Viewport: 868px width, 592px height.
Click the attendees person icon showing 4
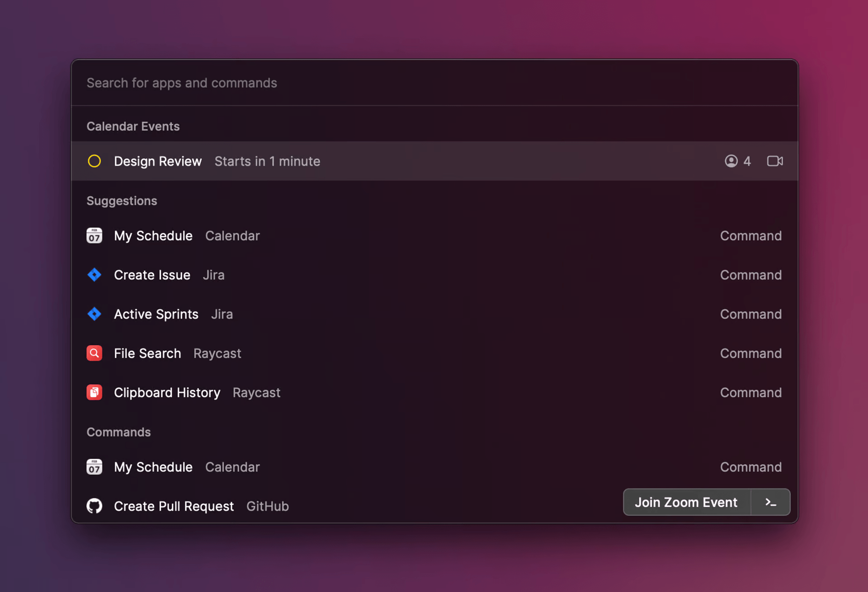[x=731, y=161]
